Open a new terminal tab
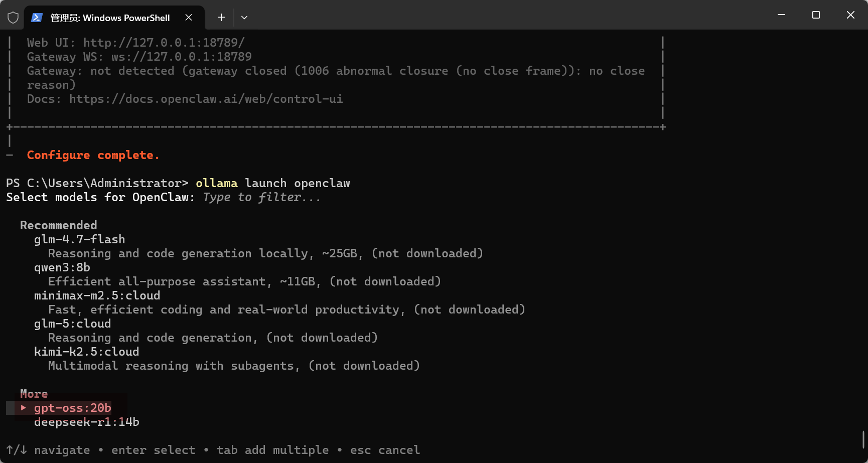This screenshot has width=868, height=463. tap(221, 18)
